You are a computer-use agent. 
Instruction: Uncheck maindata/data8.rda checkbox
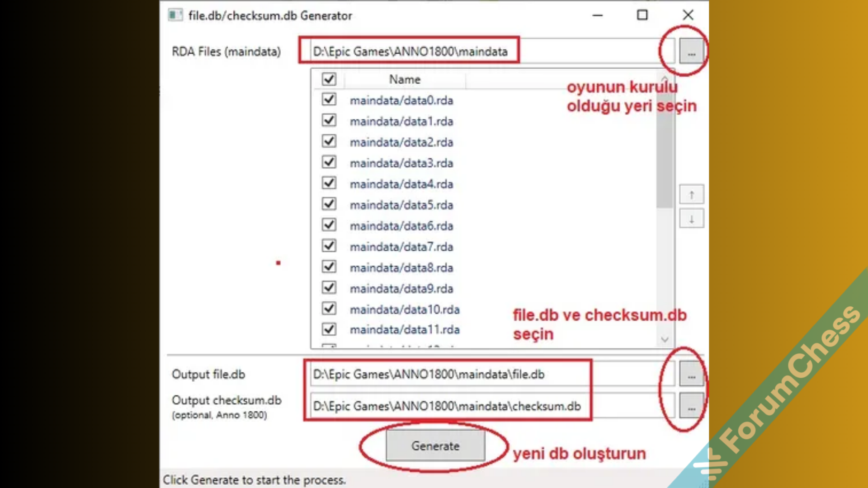pyautogui.click(x=329, y=267)
